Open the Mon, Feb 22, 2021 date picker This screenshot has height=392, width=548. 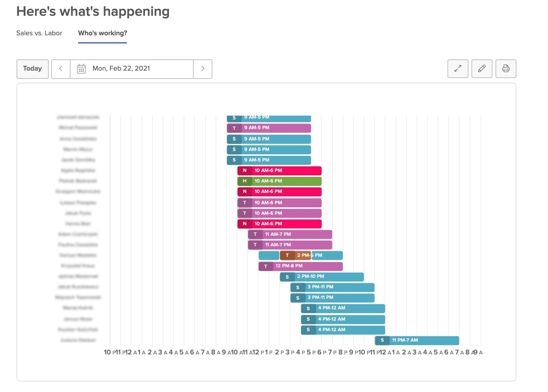(121, 69)
